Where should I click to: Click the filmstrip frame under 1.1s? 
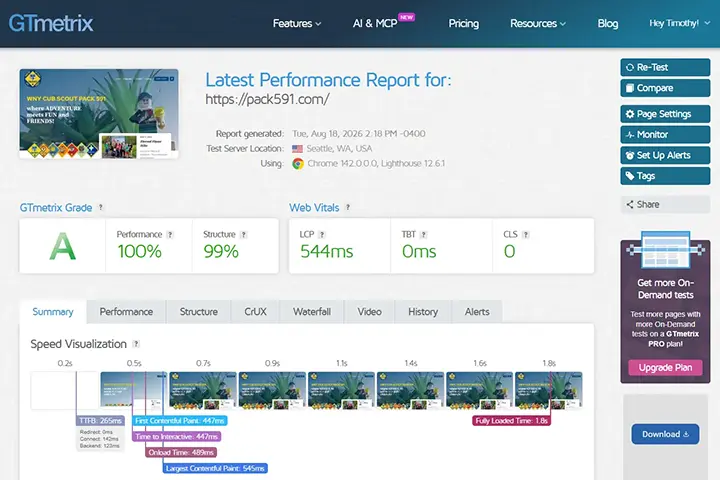(x=341, y=390)
